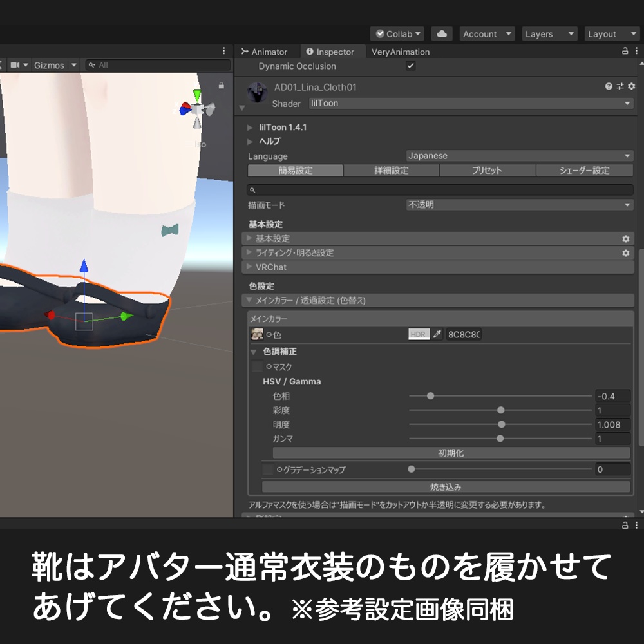Viewport: 644px width, 644px height.
Task: Click the scene view search field
Action: click(158, 65)
